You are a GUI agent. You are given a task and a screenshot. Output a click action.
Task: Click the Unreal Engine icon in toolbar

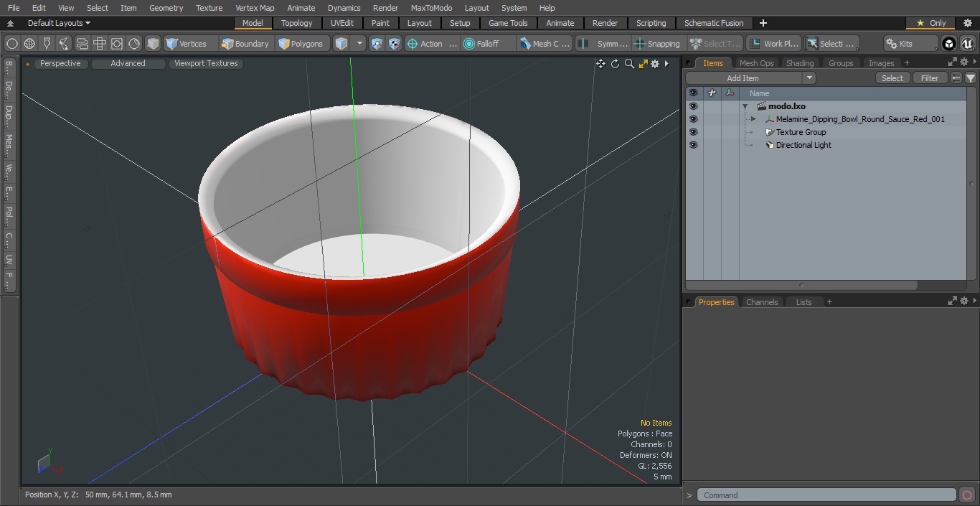click(x=968, y=44)
